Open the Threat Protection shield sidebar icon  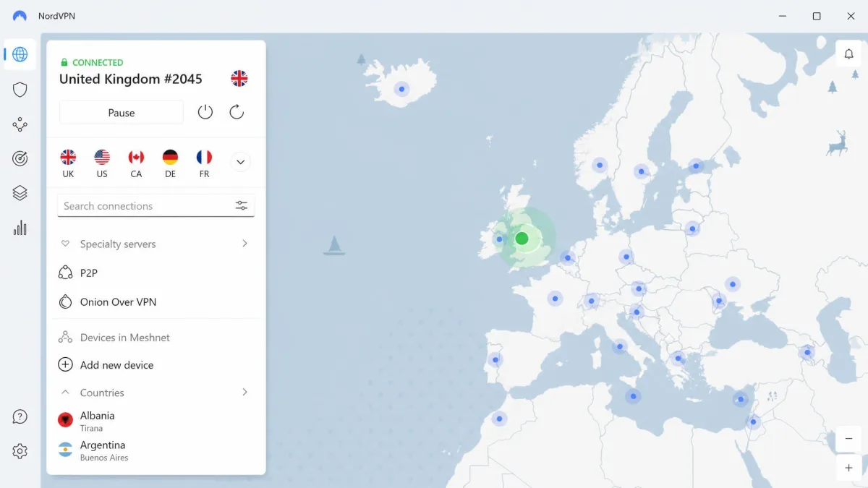[20, 90]
